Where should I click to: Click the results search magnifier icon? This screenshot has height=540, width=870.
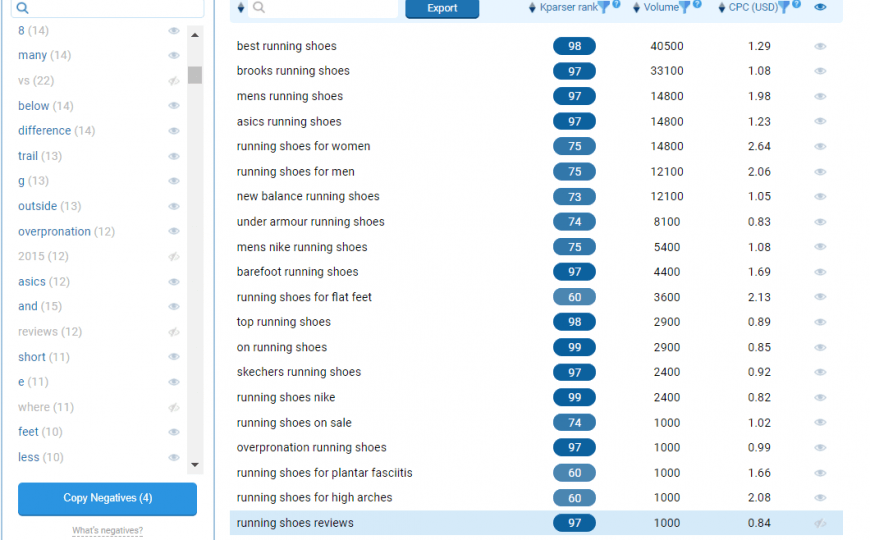click(x=259, y=7)
